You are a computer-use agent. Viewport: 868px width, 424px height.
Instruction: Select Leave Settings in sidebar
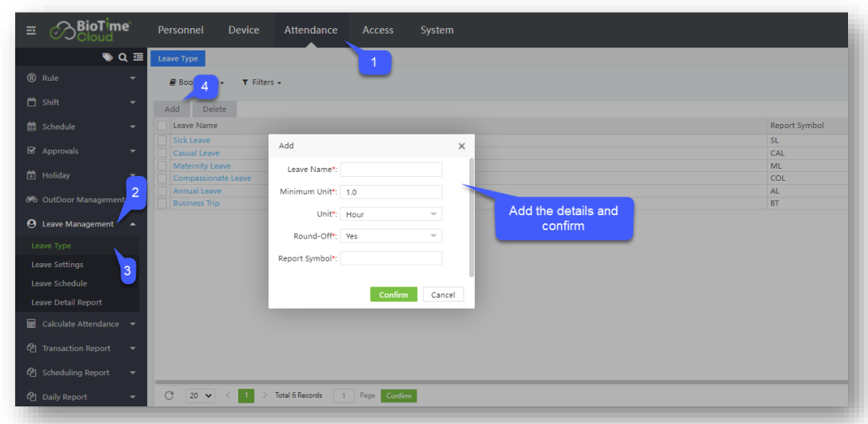click(x=57, y=265)
